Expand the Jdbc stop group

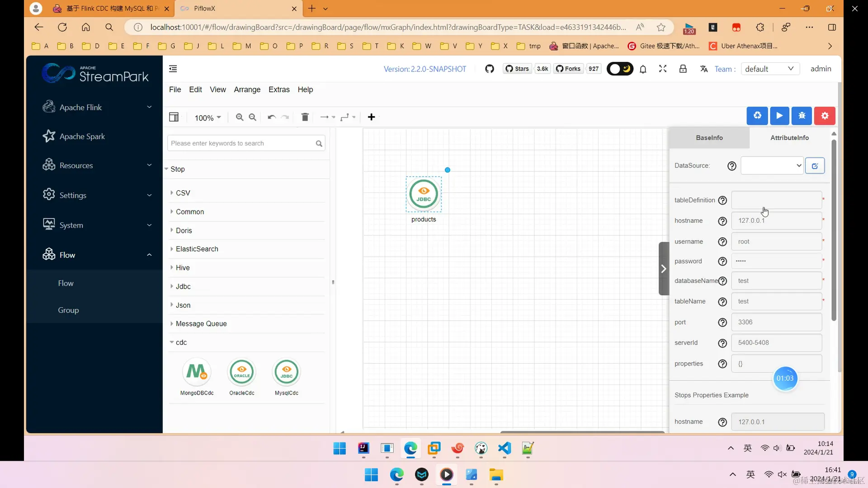183,286
